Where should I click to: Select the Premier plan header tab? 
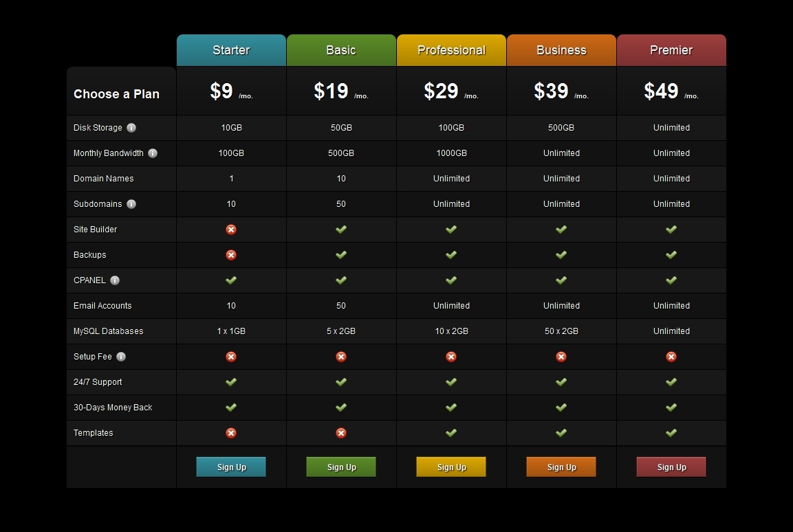671,50
